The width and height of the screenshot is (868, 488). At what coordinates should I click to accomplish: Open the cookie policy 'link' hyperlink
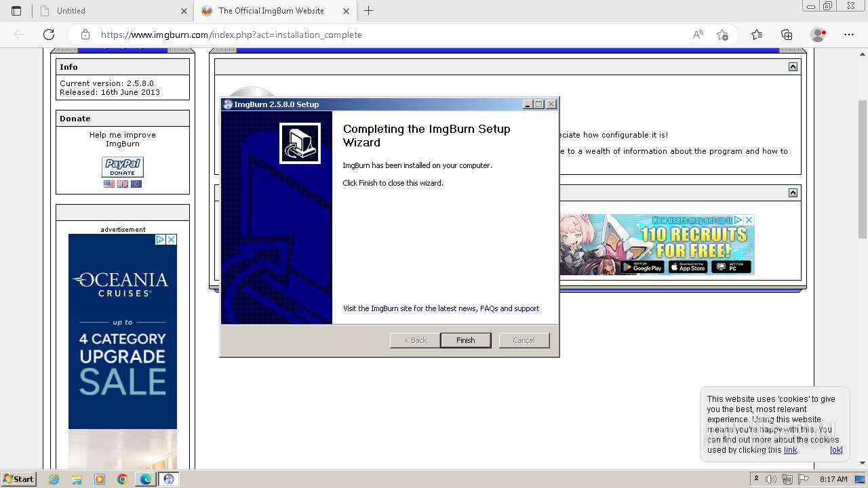pyautogui.click(x=790, y=450)
